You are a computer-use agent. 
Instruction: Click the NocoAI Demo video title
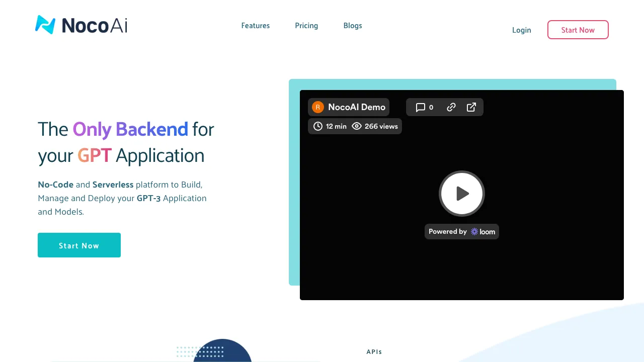[357, 107]
